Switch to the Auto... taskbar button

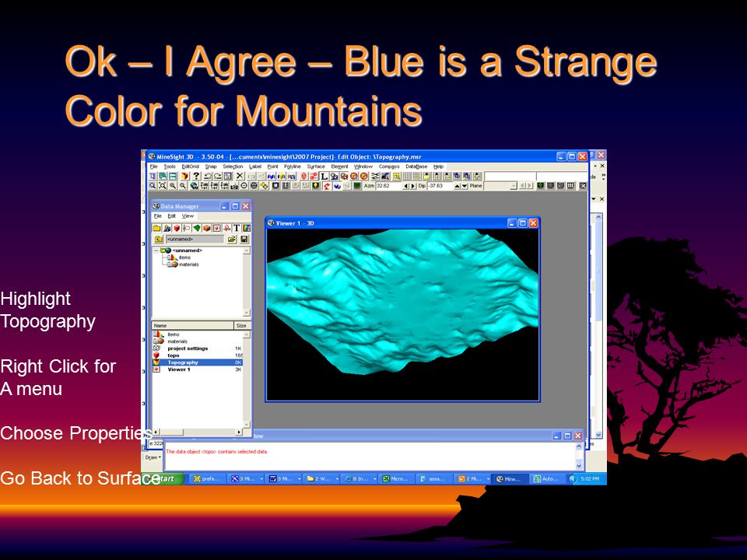tap(547, 479)
